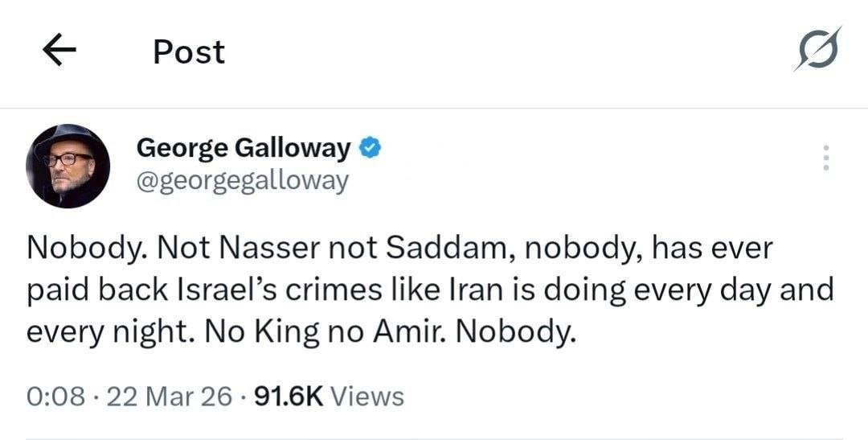868x440 pixels.
Task: Click the "Views" label under the post
Action: (x=367, y=396)
